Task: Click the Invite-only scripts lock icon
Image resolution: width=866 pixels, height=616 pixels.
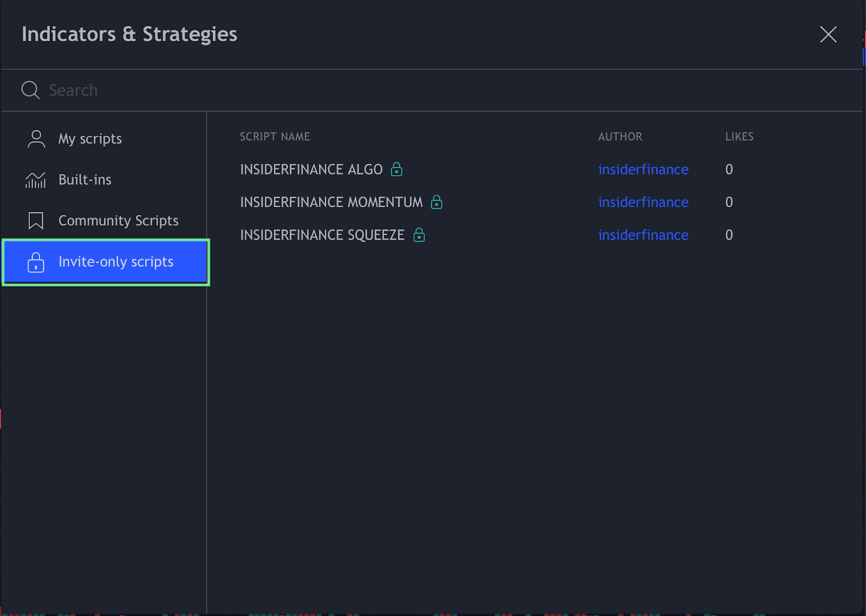Action: (36, 262)
